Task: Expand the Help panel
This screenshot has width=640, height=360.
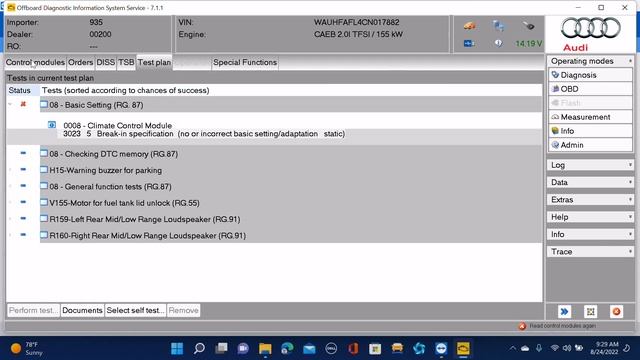Action: (590, 217)
